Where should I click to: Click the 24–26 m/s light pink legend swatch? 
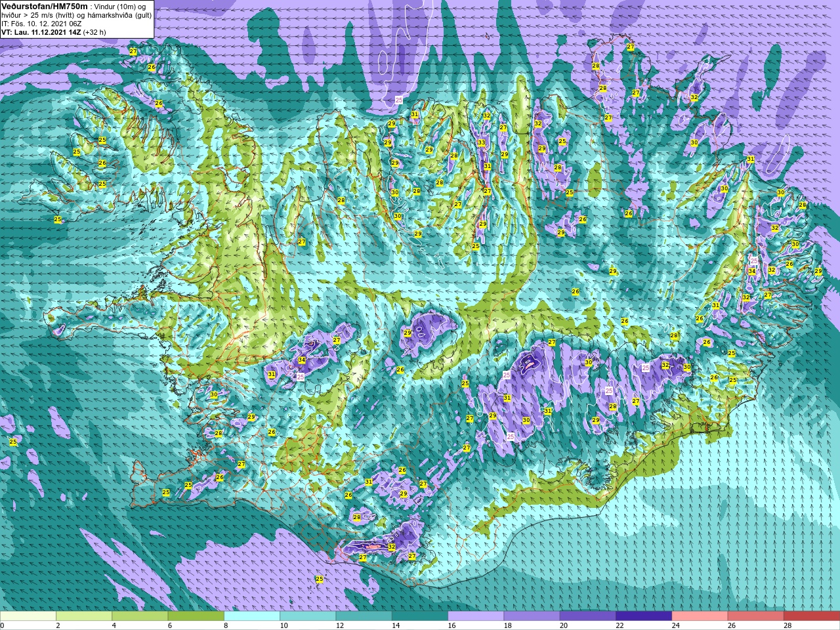700,616
